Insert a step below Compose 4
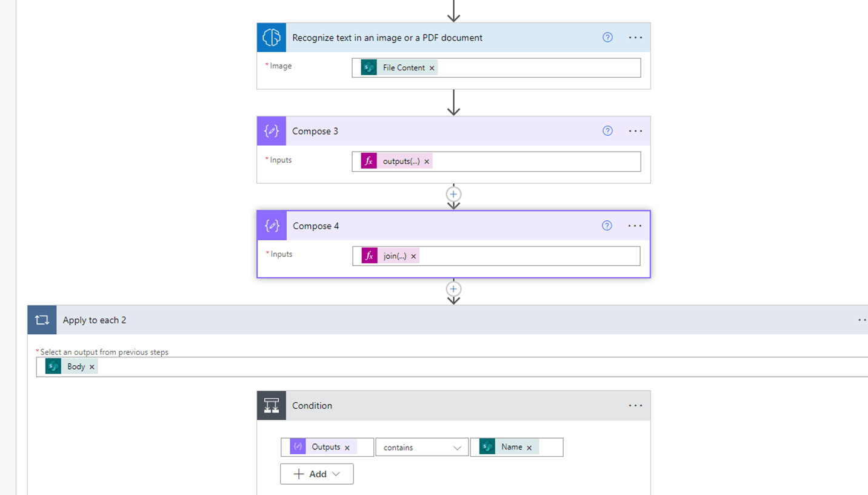Viewport: 868px width, 495px height. pyautogui.click(x=453, y=289)
